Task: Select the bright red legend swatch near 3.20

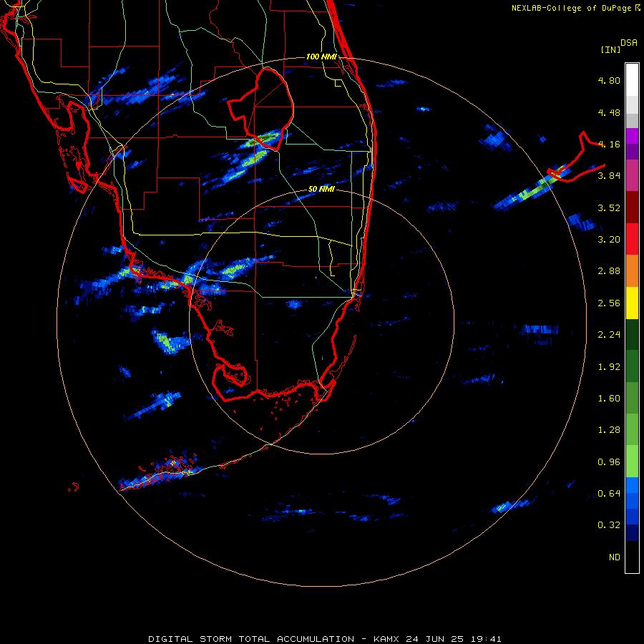Action: [x=632, y=239]
